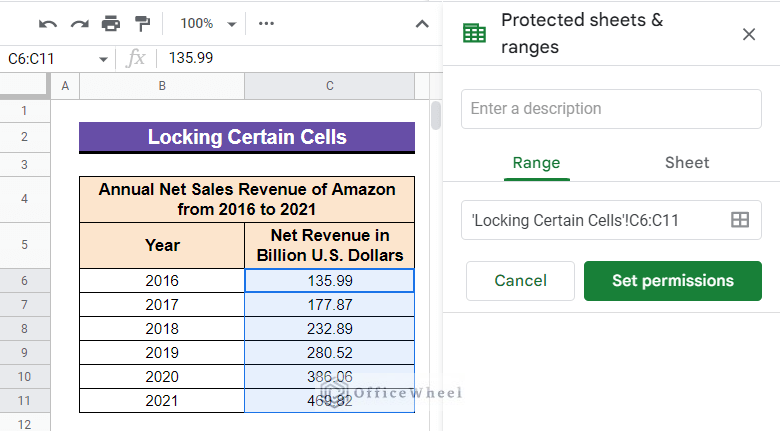Select column A header
Viewport: 780px width, 431px height.
[x=65, y=86]
